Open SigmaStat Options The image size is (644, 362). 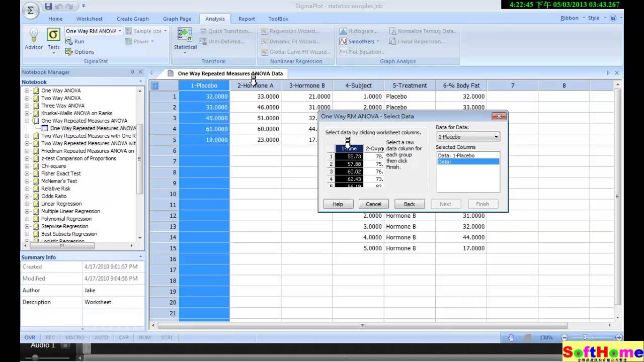pos(79,52)
